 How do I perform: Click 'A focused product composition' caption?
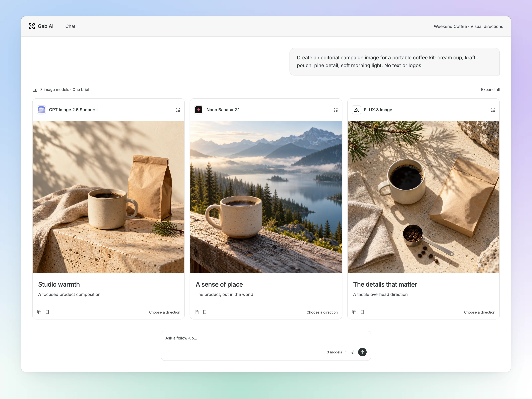(x=69, y=294)
